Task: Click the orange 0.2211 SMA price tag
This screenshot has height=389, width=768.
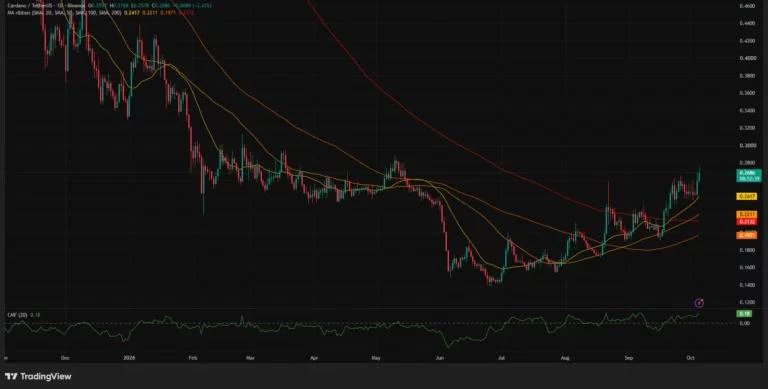Action: [747, 215]
